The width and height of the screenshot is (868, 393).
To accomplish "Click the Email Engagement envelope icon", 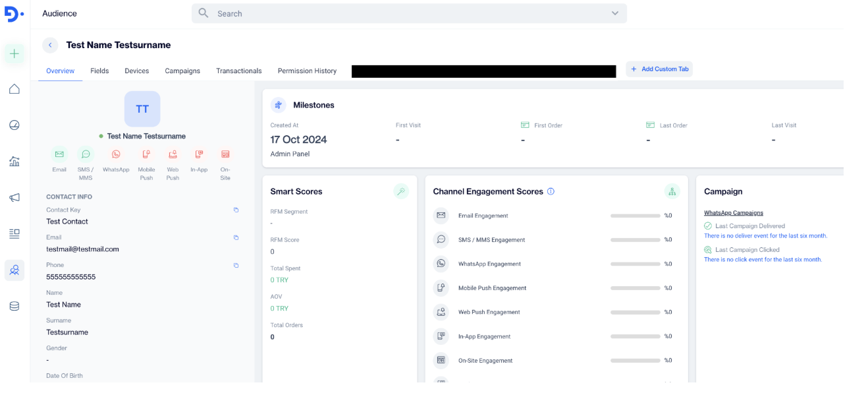I will pos(441,215).
